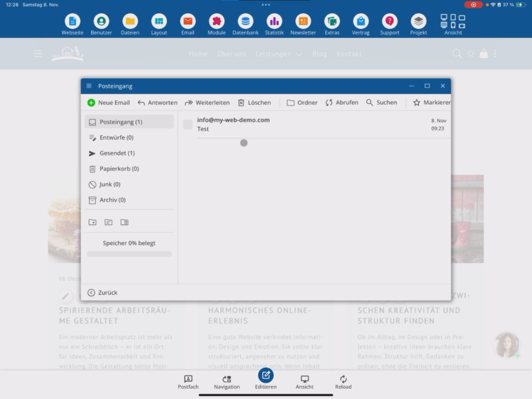Open the Newsletter icon
Image resolution: width=532 pixels, height=399 pixels.
(303, 21)
